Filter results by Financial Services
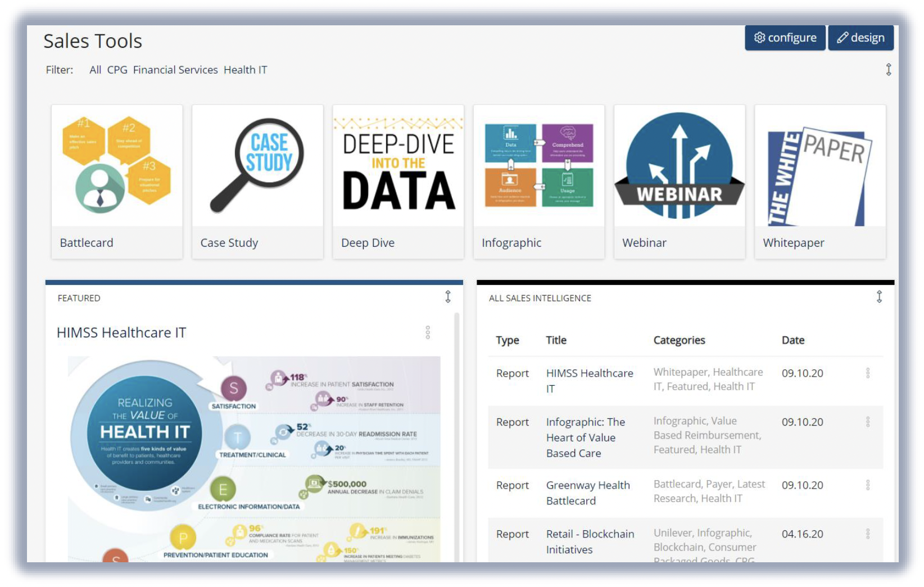This screenshot has height=587, width=924. point(175,69)
